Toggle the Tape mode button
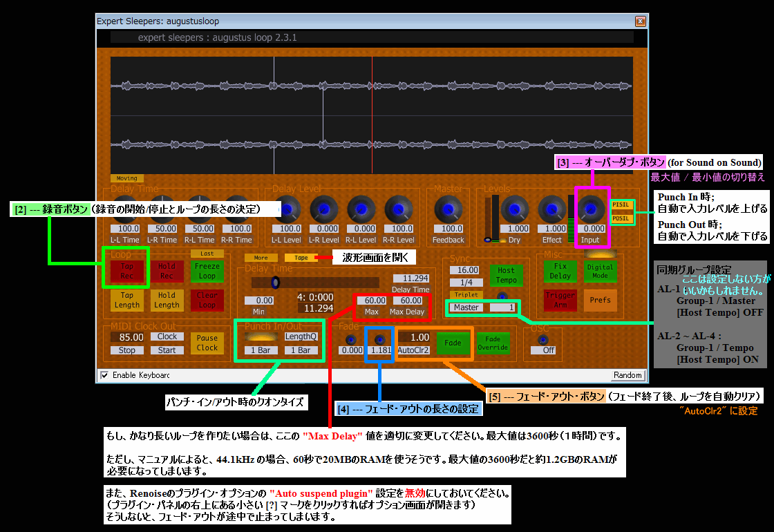Screen dimensions: 774x532 pos(301,258)
